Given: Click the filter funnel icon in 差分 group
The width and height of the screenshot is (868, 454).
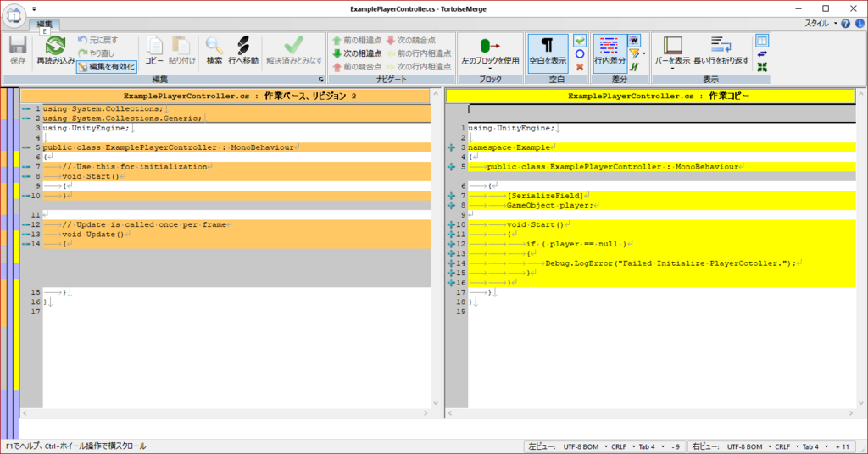Looking at the screenshot, I should (x=634, y=53).
